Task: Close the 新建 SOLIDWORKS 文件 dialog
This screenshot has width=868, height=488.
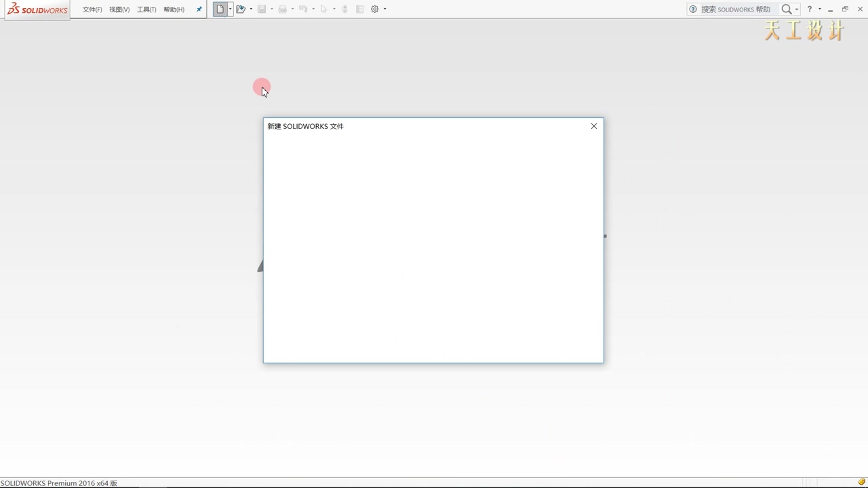Action: [594, 126]
